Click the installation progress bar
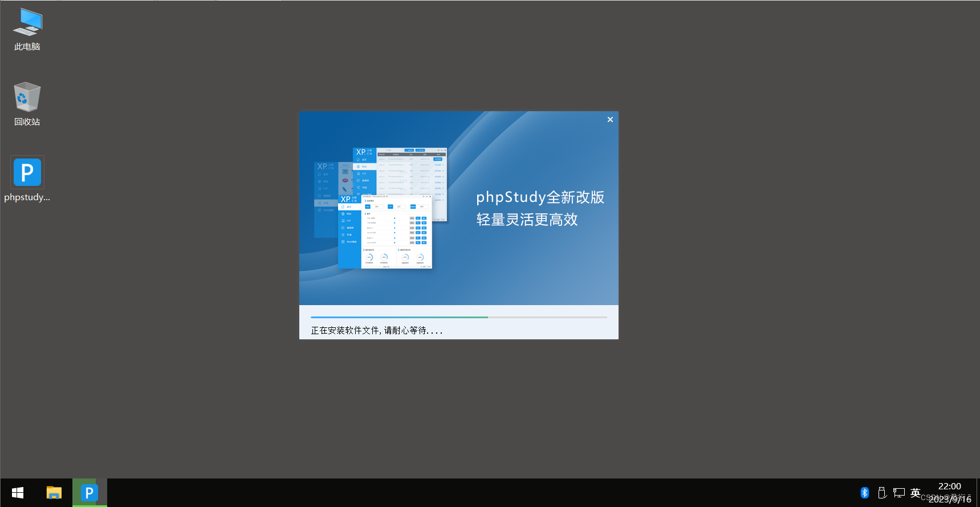This screenshot has width=980, height=507. pyautogui.click(x=459, y=317)
